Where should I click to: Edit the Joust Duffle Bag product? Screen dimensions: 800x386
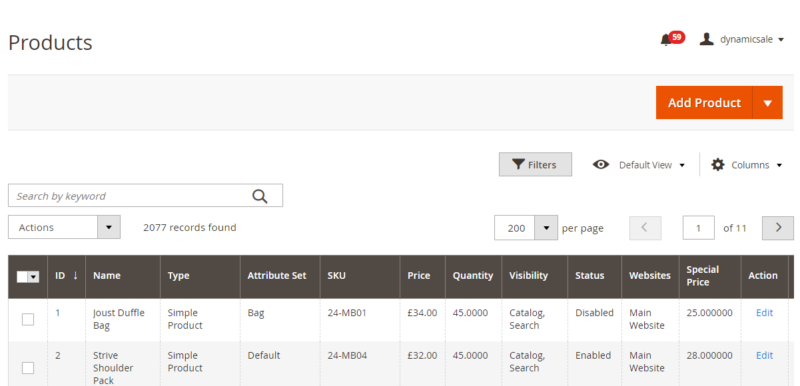pyautogui.click(x=764, y=313)
